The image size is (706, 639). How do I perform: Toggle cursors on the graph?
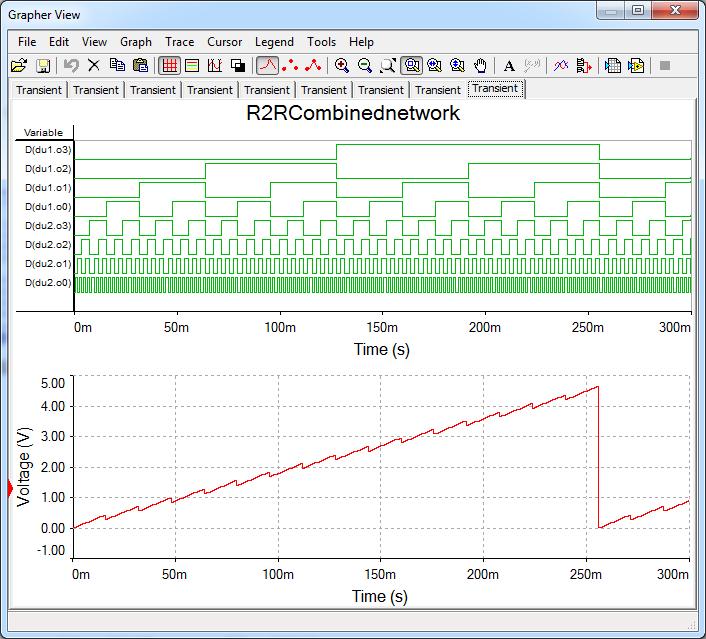click(x=215, y=66)
